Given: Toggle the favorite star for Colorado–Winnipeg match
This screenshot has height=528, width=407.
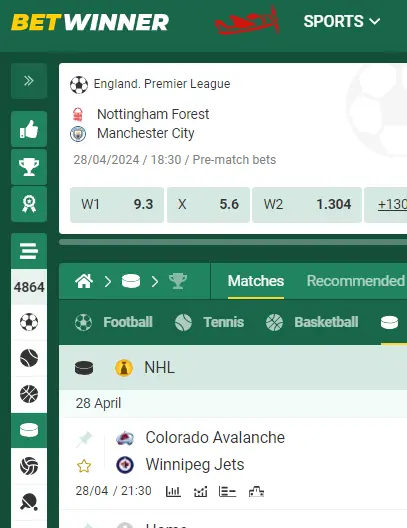Looking at the screenshot, I should (84, 466).
